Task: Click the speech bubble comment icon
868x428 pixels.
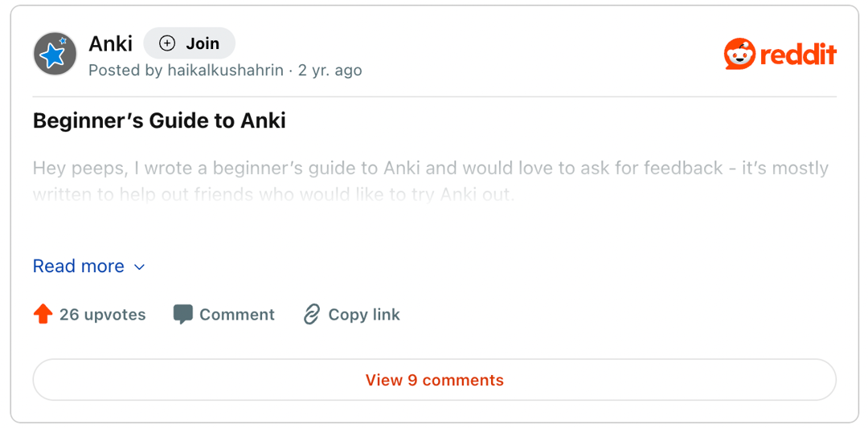Action: point(182,315)
